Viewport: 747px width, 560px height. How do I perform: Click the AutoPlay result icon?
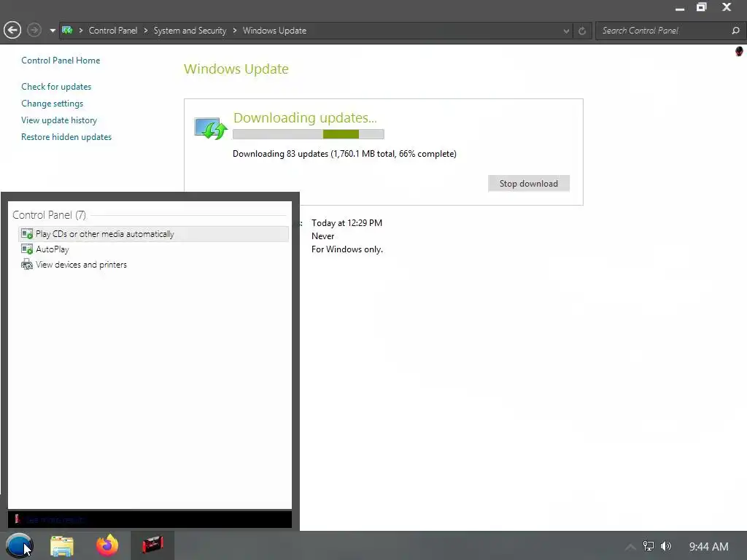tap(27, 249)
